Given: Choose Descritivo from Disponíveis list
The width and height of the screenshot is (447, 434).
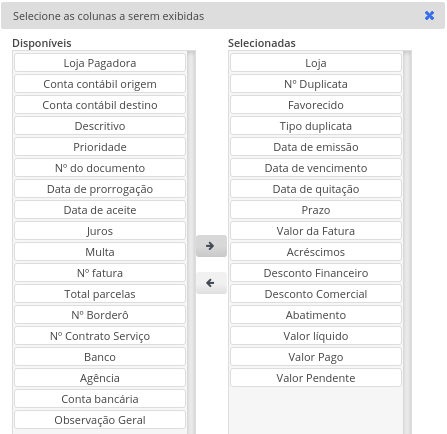Looking at the screenshot, I should click(100, 126).
